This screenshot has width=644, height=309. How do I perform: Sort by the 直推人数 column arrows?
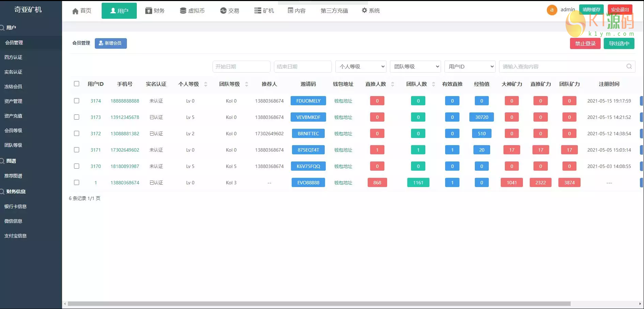coord(393,84)
